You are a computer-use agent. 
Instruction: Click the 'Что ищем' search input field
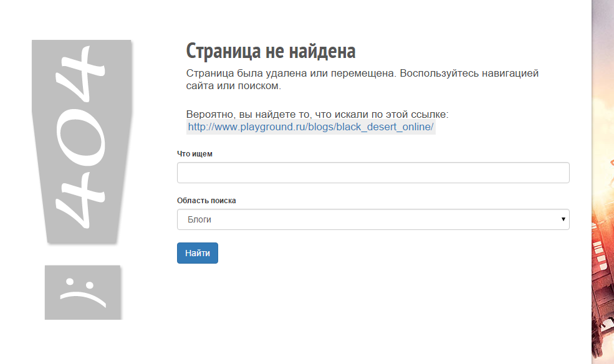(x=373, y=173)
